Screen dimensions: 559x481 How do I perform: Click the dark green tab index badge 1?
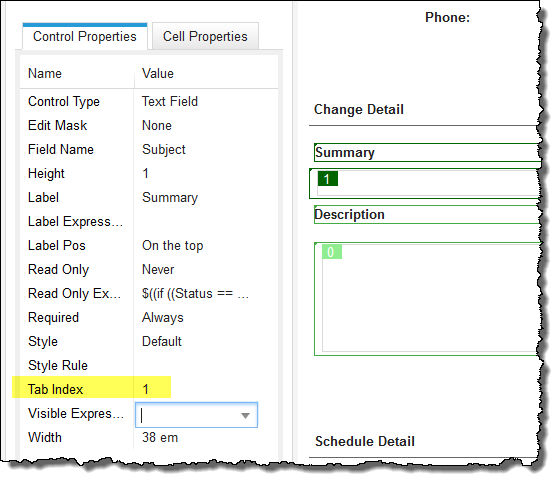click(x=327, y=179)
